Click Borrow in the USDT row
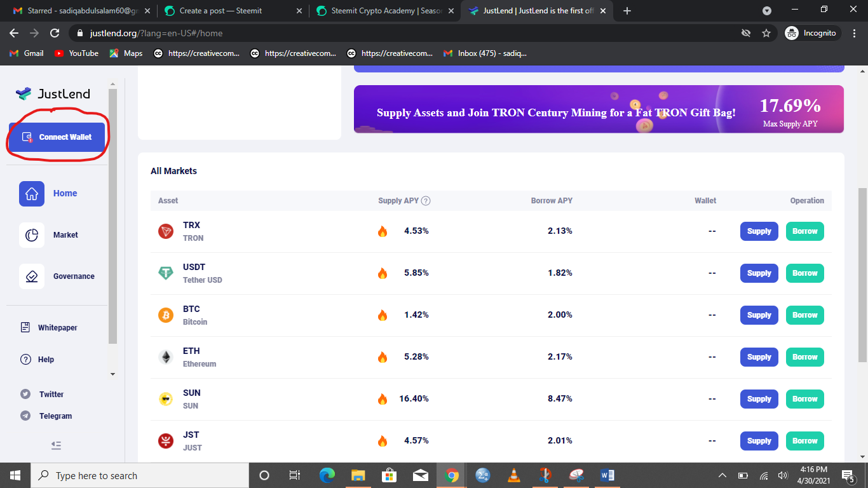 click(805, 273)
